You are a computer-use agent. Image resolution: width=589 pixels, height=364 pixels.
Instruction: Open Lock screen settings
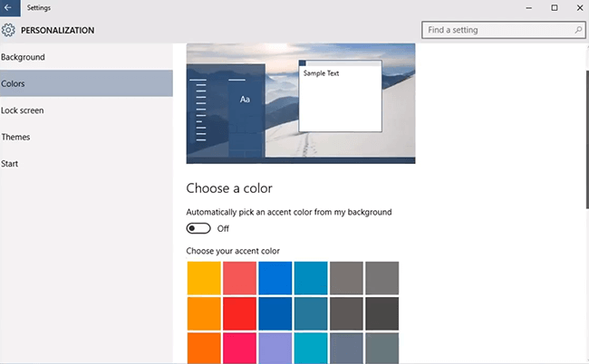tap(23, 110)
